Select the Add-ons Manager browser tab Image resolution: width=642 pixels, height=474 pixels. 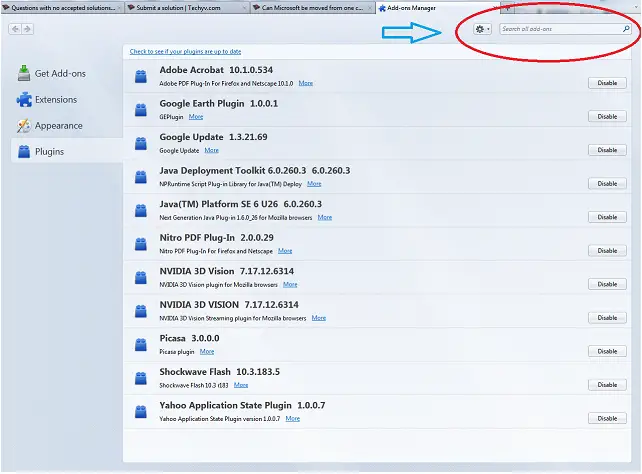pos(437,8)
